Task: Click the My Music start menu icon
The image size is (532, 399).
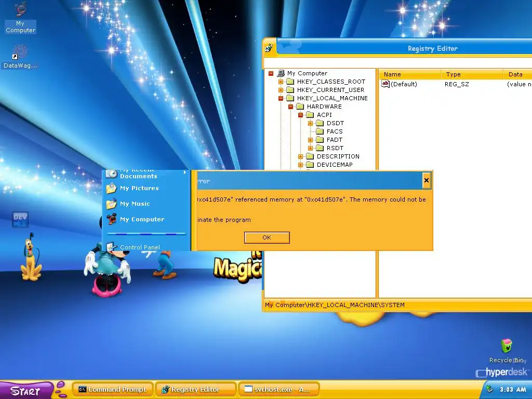Action: pos(111,204)
